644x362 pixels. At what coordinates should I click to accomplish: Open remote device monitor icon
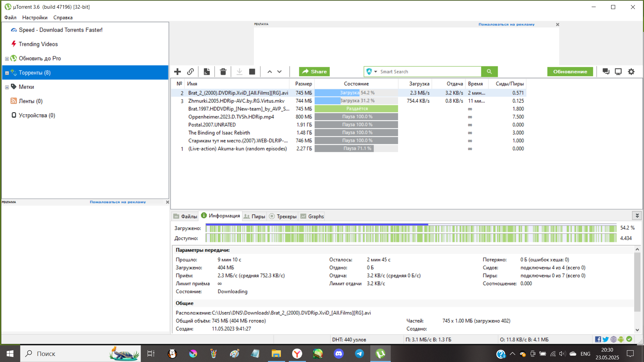pos(618,71)
